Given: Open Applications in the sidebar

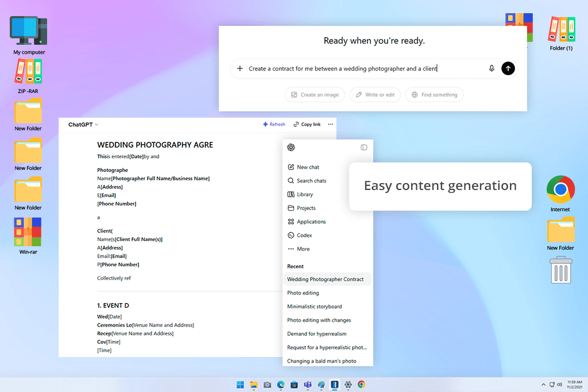Looking at the screenshot, I should [307, 222].
